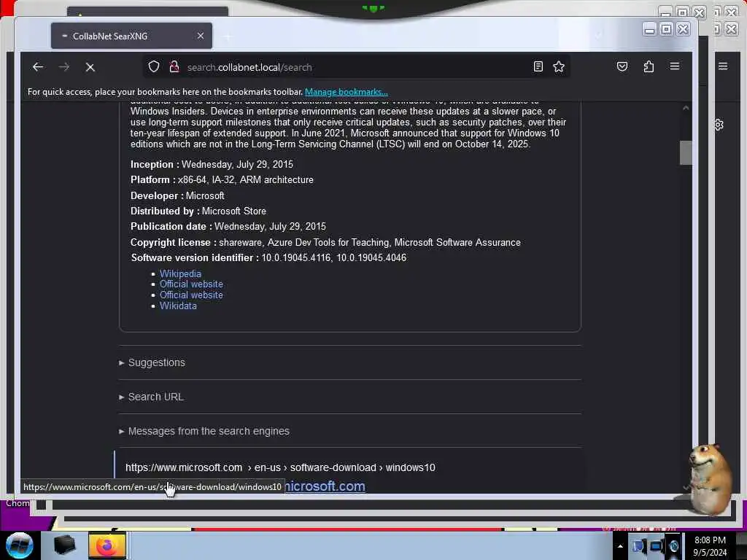Click the Software version identifier value
This screenshot has height=560, width=747.
coord(333,258)
